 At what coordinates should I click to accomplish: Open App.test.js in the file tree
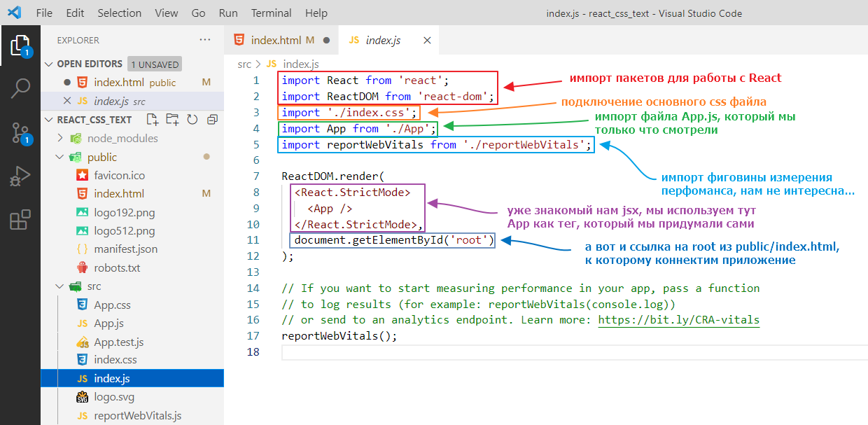118,342
